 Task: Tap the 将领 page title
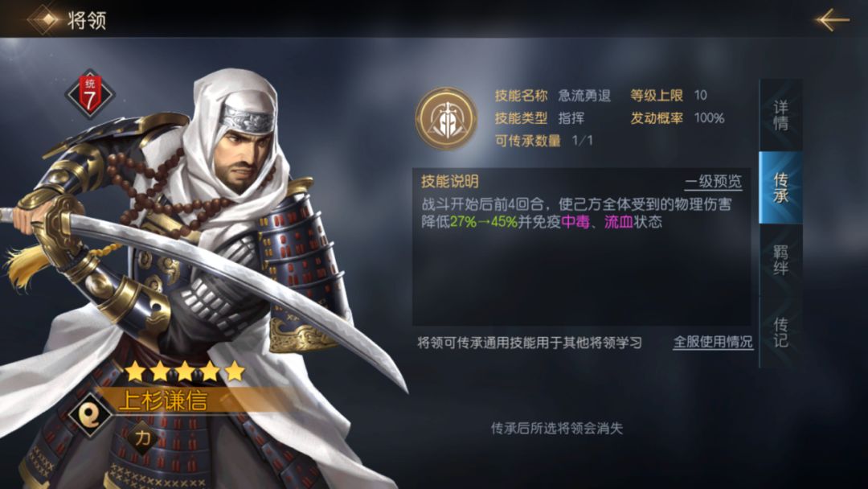tap(86, 20)
